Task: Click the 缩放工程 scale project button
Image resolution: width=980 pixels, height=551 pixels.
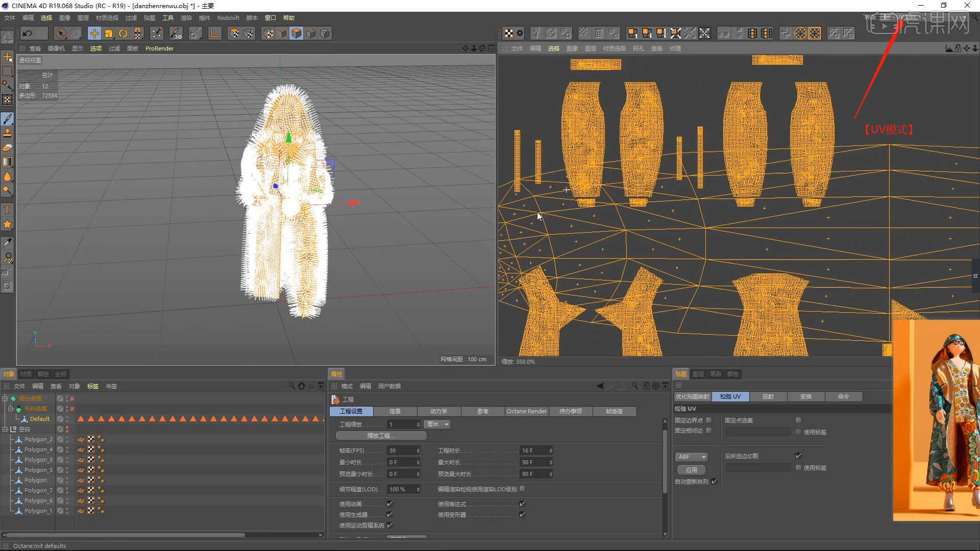Action: point(380,435)
